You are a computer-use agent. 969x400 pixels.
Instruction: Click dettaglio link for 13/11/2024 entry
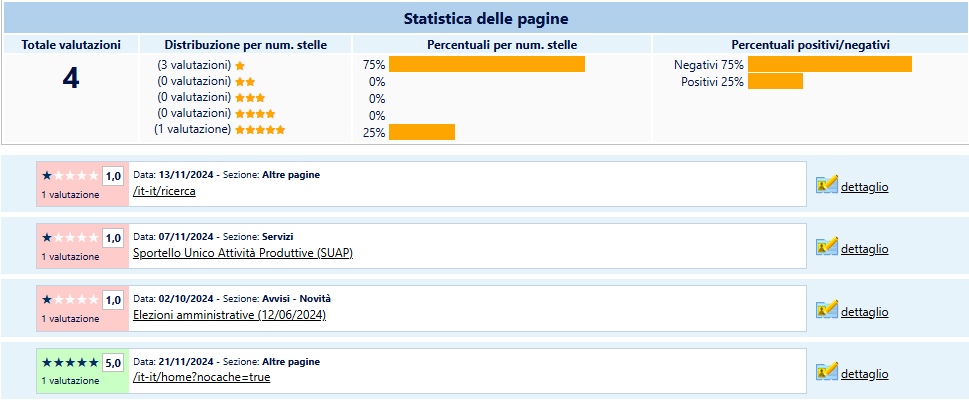coord(864,187)
